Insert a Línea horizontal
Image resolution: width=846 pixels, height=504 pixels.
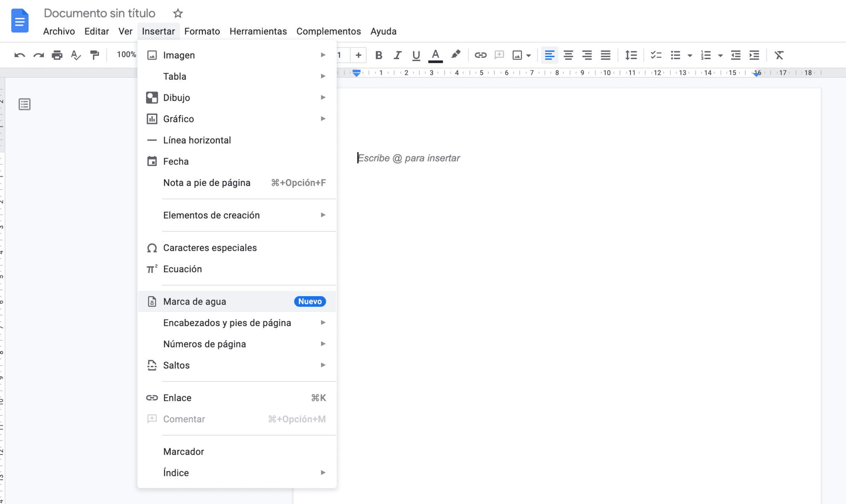tap(197, 140)
